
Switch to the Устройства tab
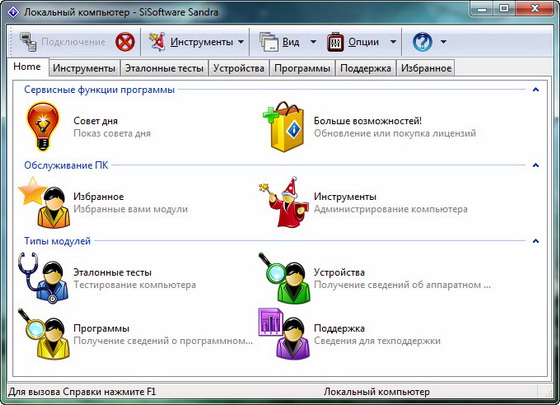coord(239,68)
